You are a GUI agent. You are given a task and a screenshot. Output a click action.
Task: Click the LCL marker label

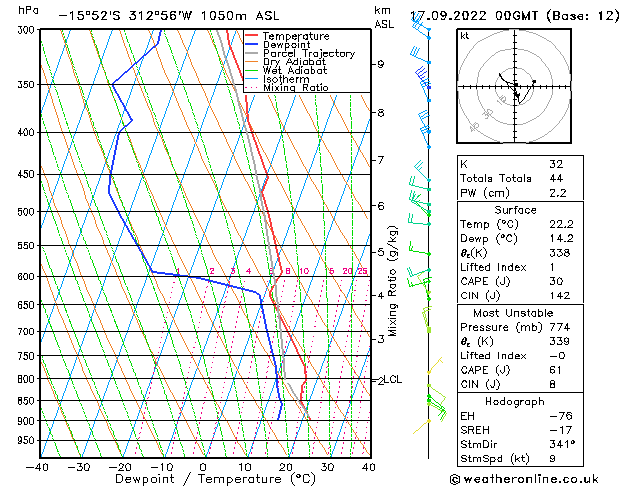[393, 379]
